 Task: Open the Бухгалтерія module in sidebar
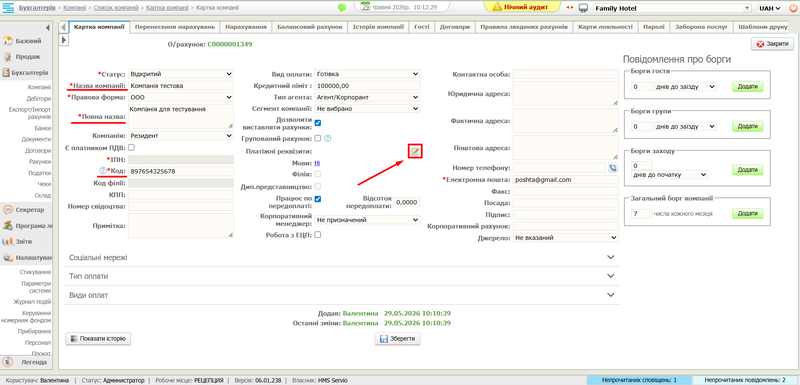26,73
